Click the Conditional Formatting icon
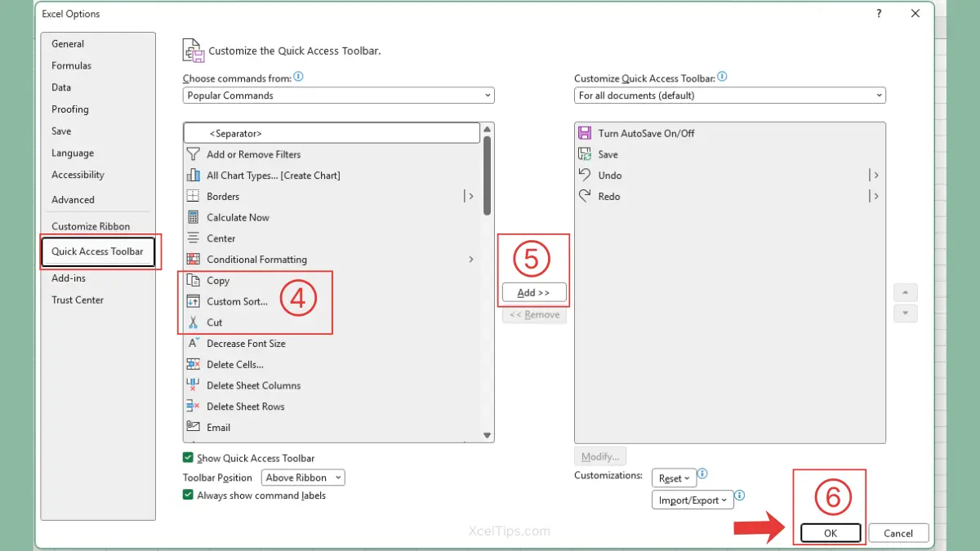Viewport: 980px width, 551px height. (x=193, y=260)
